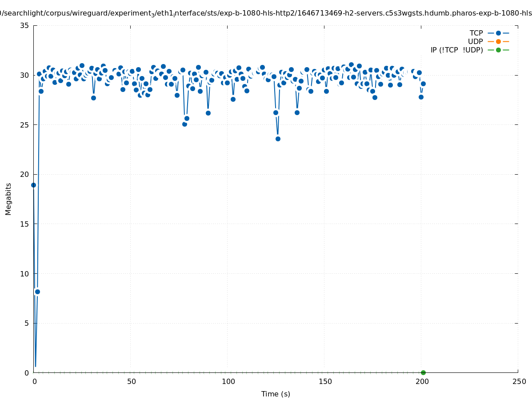Viewport: 532px width, 400px height.
Task: Select the UDP legend label
Action: pyautogui.click(x=475, y=41)
